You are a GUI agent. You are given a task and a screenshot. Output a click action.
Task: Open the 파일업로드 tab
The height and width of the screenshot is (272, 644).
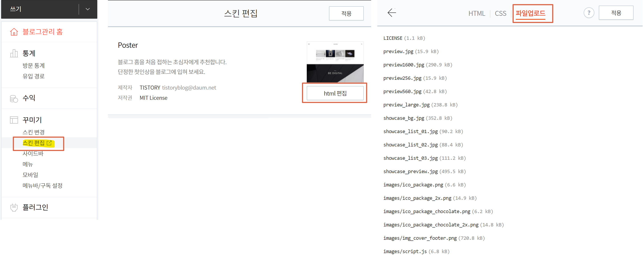click(530, 14)
